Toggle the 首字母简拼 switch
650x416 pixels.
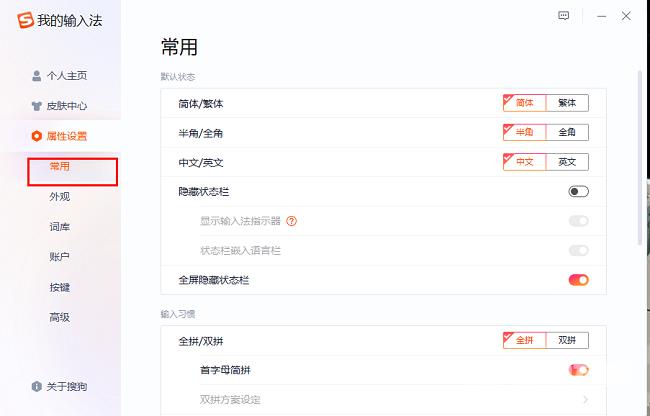tap(578, 370)
